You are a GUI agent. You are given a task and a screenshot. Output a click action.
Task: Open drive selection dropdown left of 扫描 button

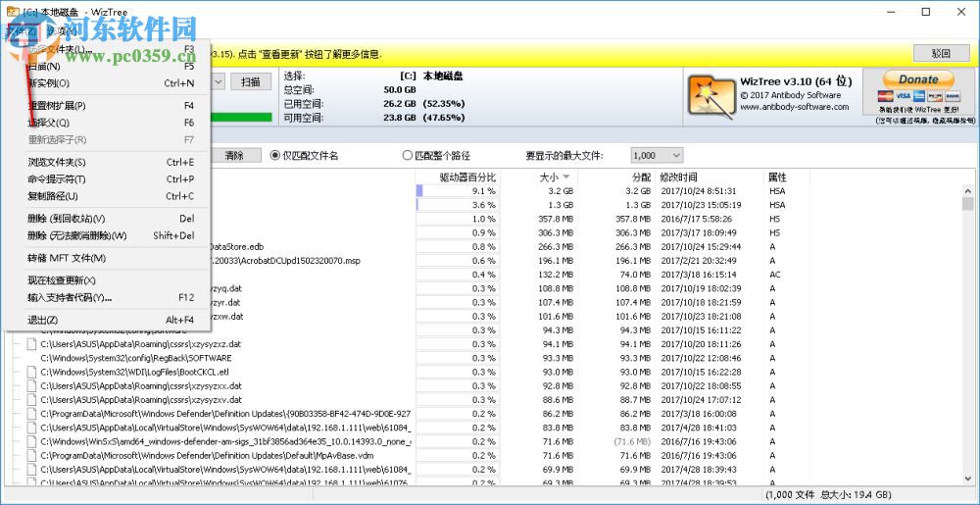pos(219,81)
